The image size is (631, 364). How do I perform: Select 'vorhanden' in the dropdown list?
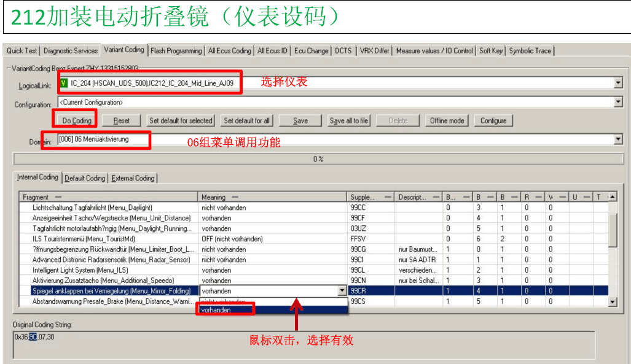pyautogui.click(x=224, y=311)
